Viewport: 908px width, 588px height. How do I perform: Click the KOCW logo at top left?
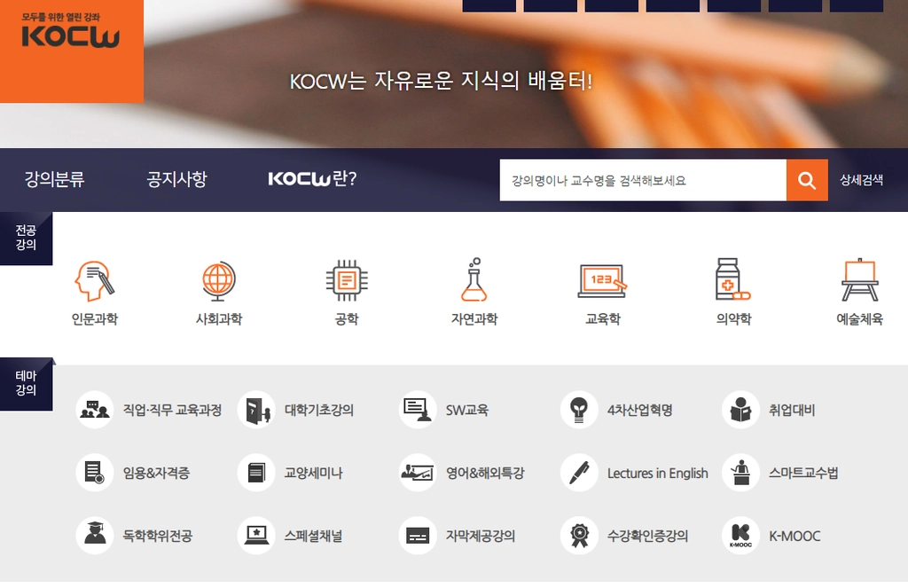coord(71,33)
